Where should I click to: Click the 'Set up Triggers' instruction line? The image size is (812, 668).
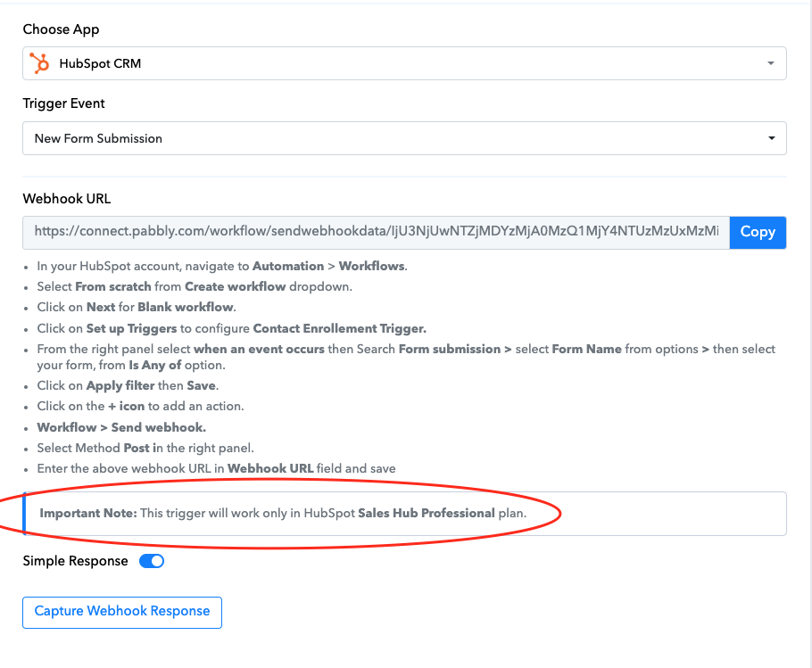231,328
